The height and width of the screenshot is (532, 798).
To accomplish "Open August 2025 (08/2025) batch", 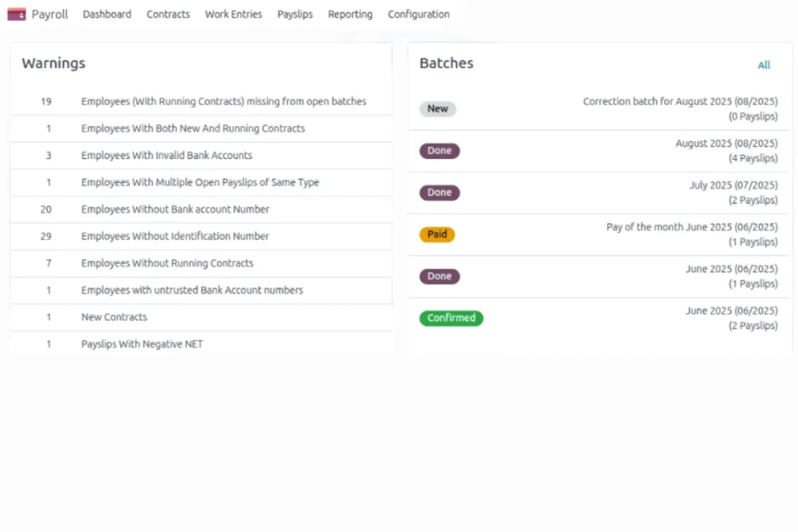I will point(726,143).
